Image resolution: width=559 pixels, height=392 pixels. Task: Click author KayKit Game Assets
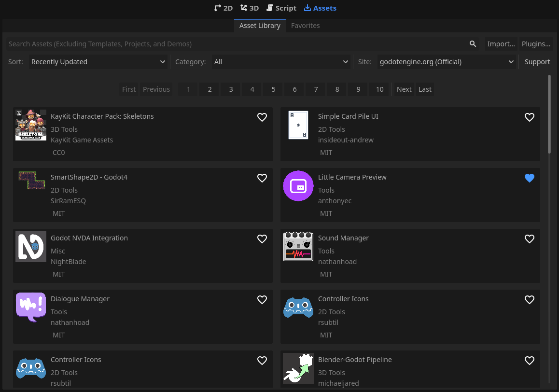(x=82, y=140)
